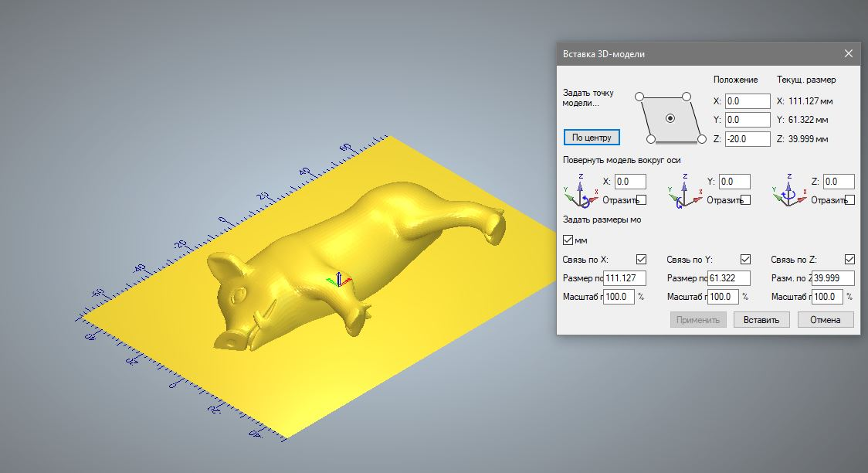The width and height of the screenshot is (868, 473).
Task: Click the Вставить button
Action: 761,319
